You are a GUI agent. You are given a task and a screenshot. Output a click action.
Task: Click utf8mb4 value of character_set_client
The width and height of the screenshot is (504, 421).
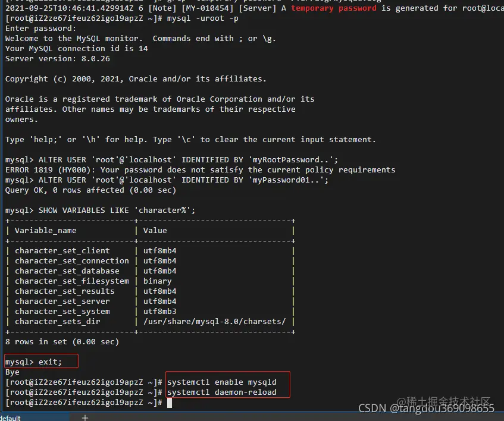pyautogui.click(x=159, y=250)
